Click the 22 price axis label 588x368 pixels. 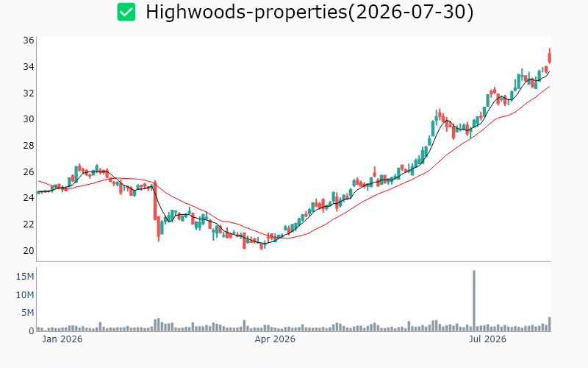click(x=29, y=224)
